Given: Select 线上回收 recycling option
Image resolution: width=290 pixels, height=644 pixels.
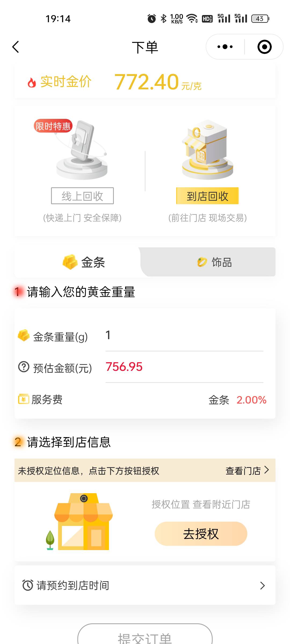Looking at the screenshot, I should [x=82, y=196].
